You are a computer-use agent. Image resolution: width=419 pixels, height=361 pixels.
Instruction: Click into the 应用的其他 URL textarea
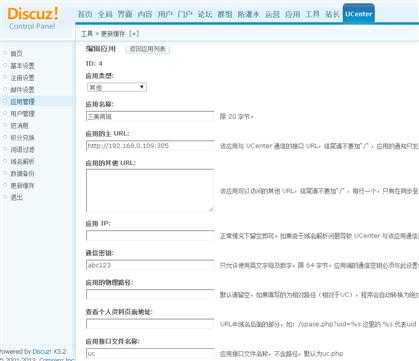coord(150,191)
